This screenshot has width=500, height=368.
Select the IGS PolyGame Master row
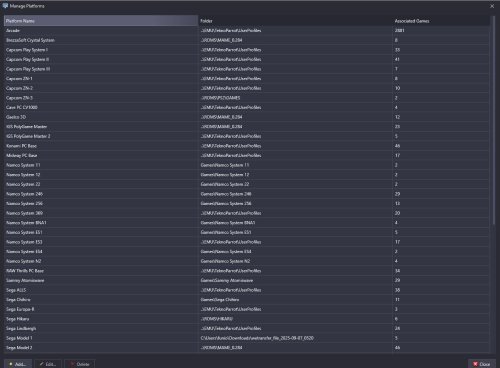pos(246,127)
